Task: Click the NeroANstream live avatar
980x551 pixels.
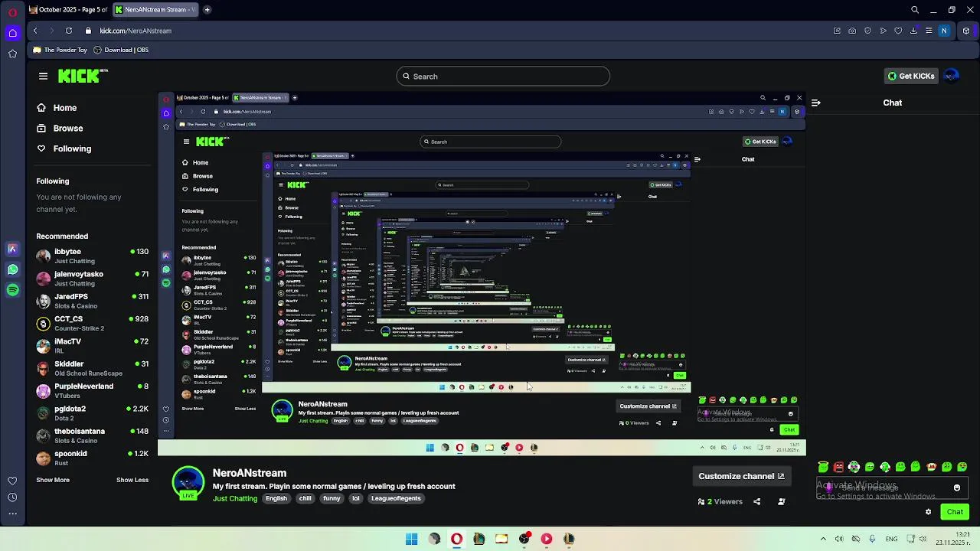Action: click(188, 484)
